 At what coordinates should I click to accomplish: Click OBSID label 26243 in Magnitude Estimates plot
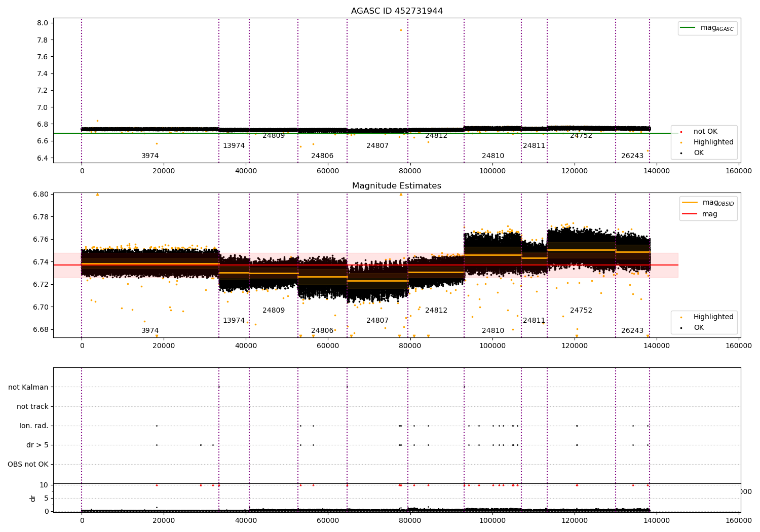[632, 331]
